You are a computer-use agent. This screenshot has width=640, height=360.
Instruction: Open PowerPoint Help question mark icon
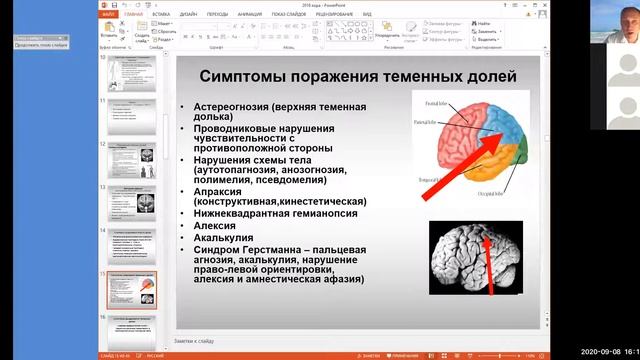coord(505,5)
